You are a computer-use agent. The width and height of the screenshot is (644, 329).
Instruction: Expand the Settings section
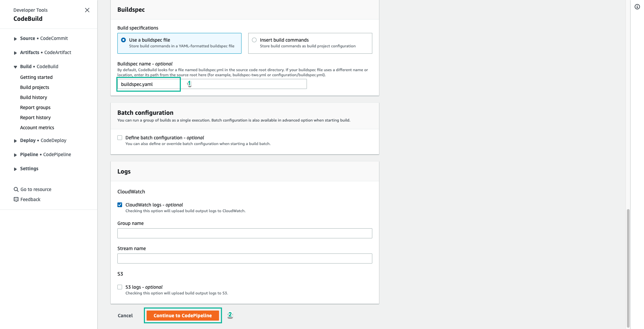[15, 169]
